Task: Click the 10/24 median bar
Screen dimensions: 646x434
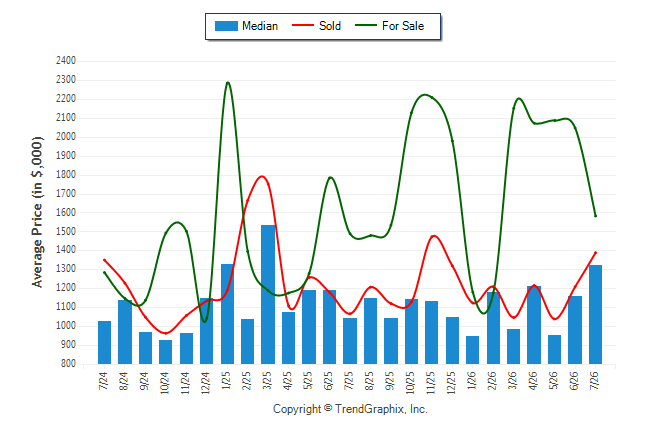Action: click(166, 352)
